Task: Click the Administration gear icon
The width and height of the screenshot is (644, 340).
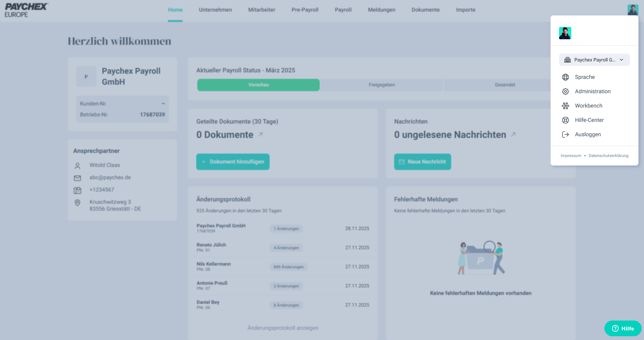Action: click(566, 91)
